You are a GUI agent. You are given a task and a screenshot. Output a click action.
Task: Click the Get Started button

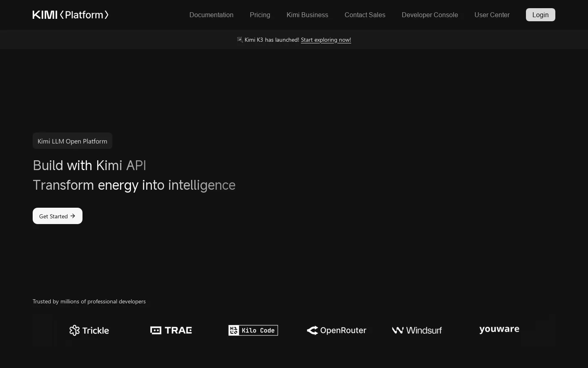(x=58, y=216)
